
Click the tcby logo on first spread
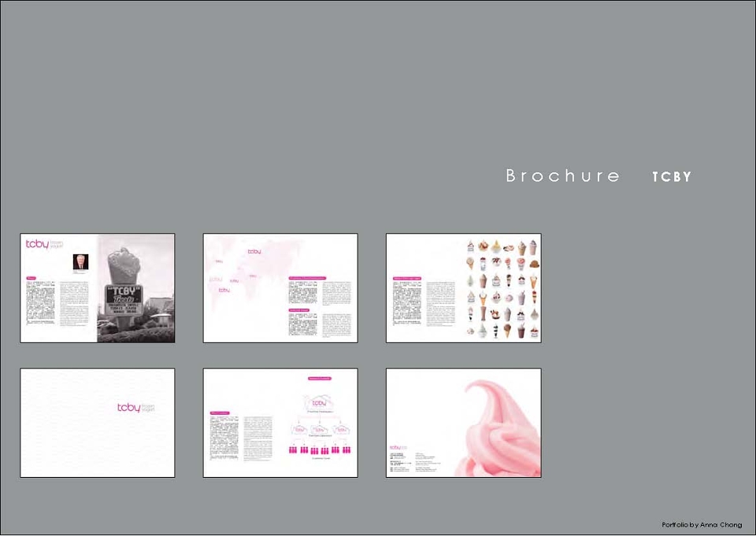pyautogui.click(x=44, y=244)
